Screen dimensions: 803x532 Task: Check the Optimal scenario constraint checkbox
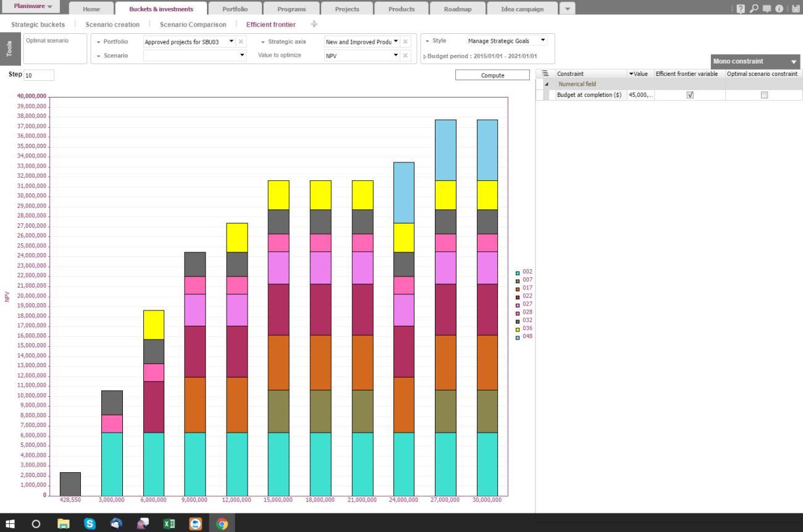[764, 95]
